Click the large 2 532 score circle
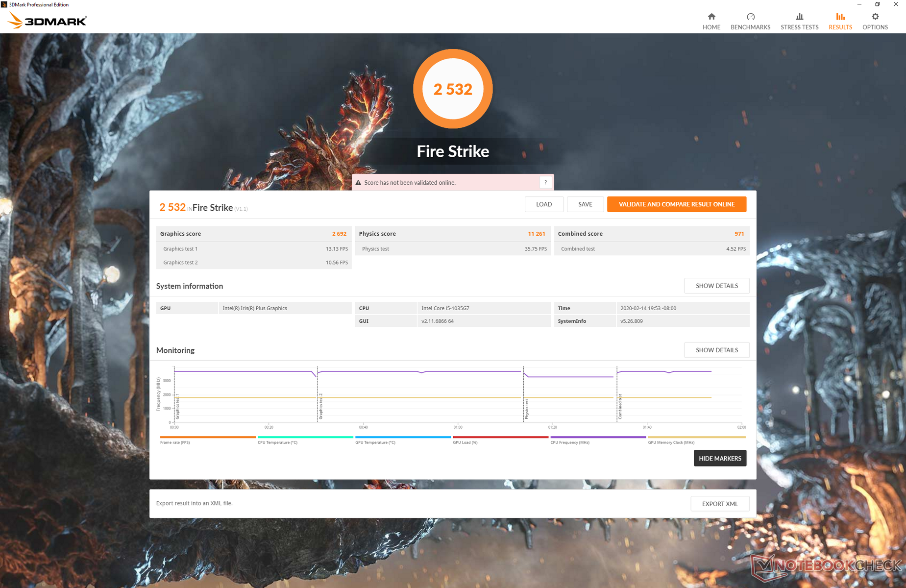This screenshot has height=588, width=906. pyautogui.click(x=453, y=89)
